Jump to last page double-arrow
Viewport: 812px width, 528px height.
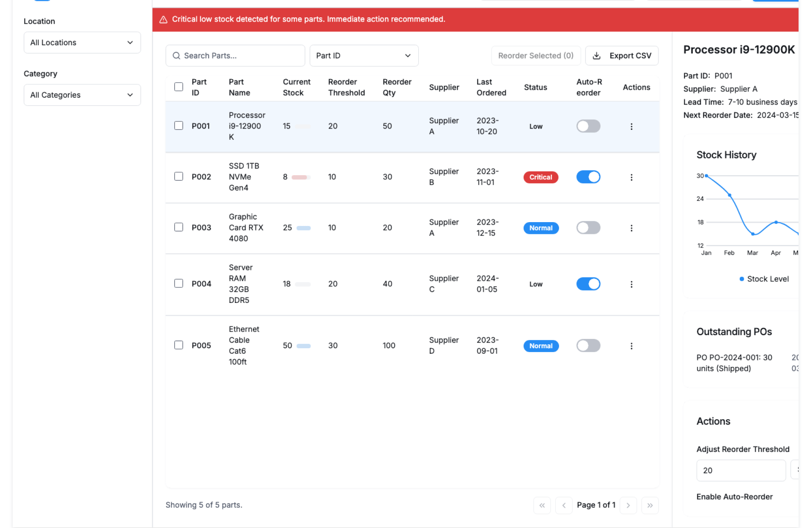coord(650,505)
